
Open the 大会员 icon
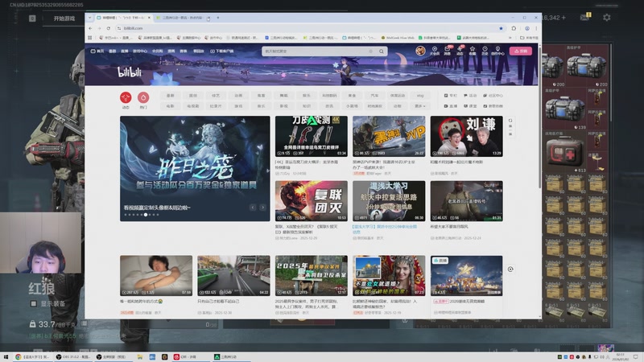[435, 51]
